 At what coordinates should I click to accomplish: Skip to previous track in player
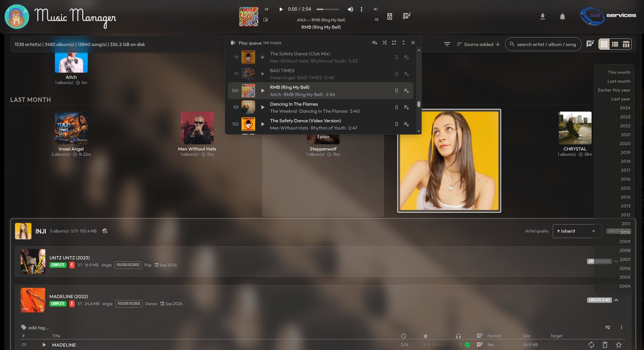click(266, 9)
